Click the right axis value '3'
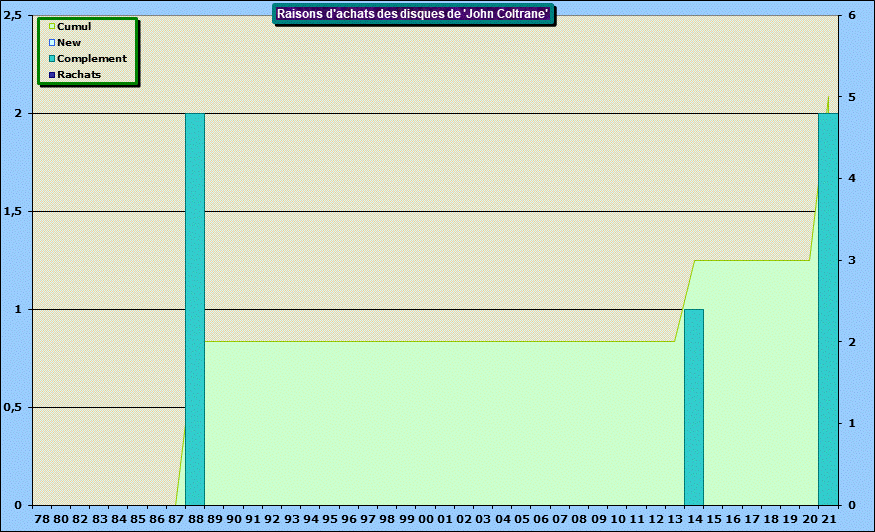This screenshot has height=532, width=875. click(851, 261)
